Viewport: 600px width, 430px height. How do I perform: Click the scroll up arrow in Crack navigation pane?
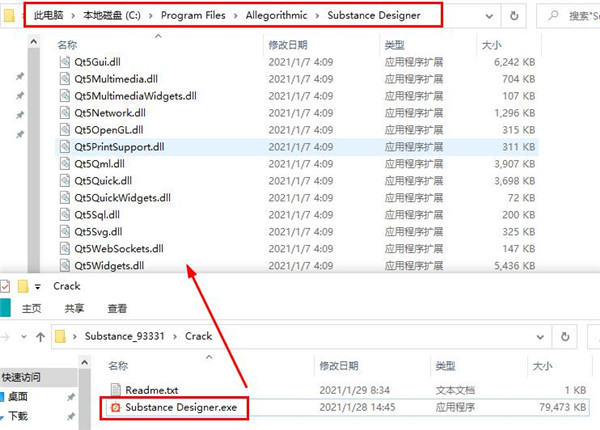coord(85,362)
